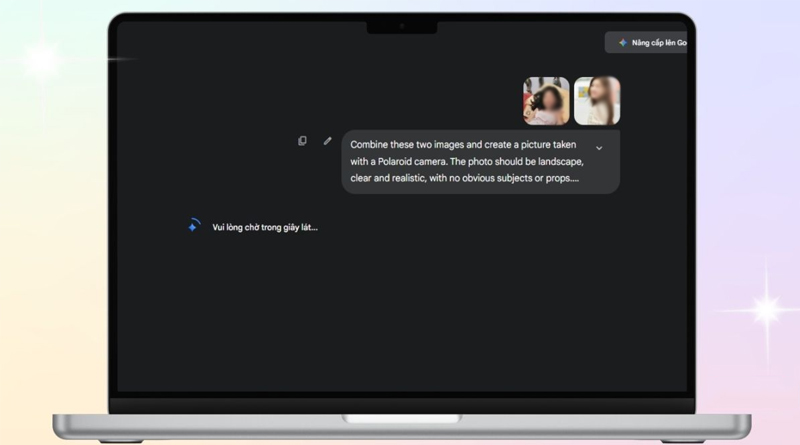Click the large white star right of laptop
The height and width of the screenshot is (445, 800).
point(766,307)
